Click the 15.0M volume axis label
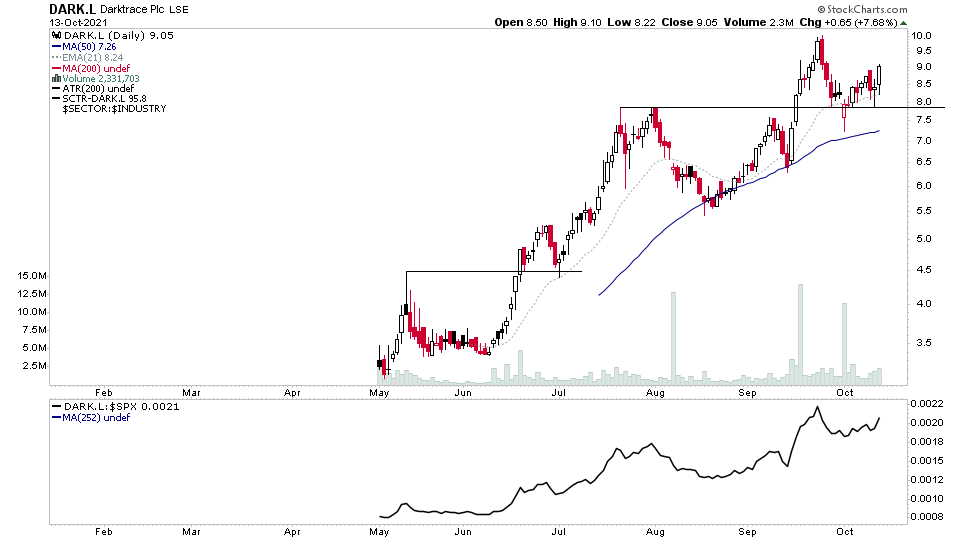The width and height of the screenshot is (960, 540). click(32, 276)
